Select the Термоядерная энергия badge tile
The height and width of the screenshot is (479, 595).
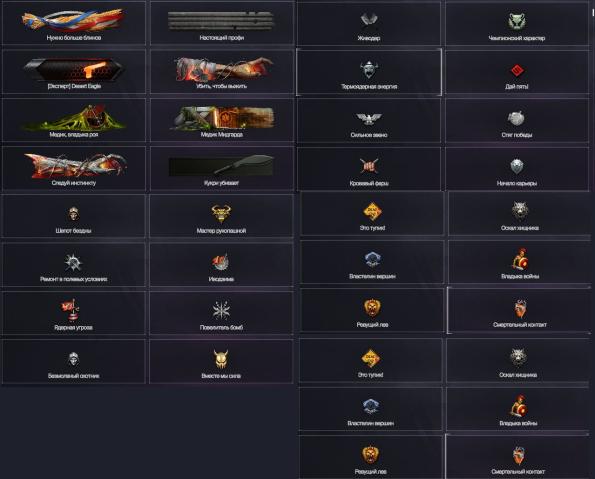(369, 72)
